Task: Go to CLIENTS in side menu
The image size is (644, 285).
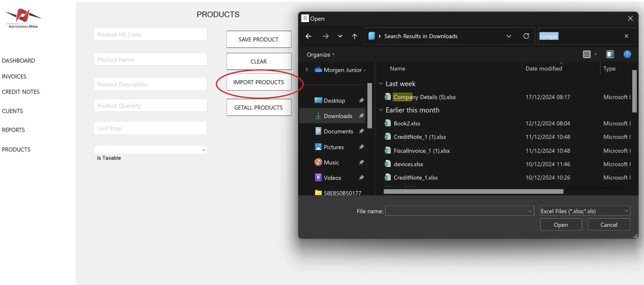Action: click(13, 111)
